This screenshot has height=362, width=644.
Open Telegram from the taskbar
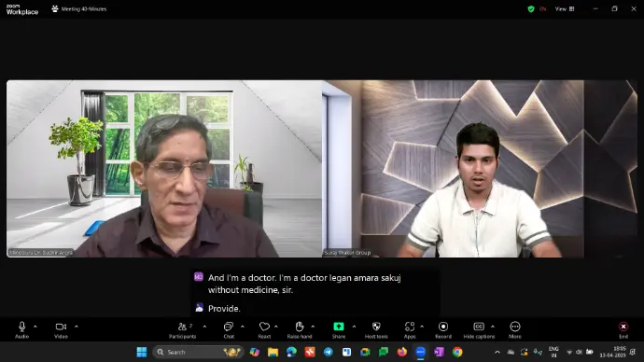tap(329, 352)
